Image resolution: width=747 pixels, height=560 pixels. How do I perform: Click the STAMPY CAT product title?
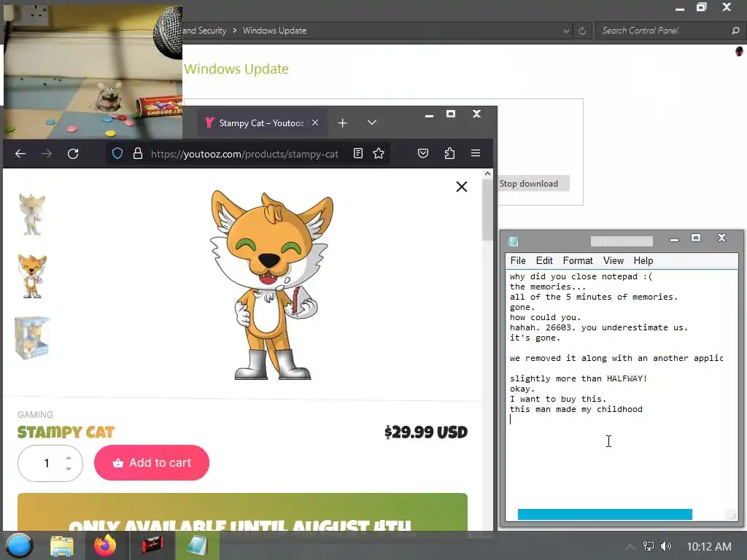[66, 432]
